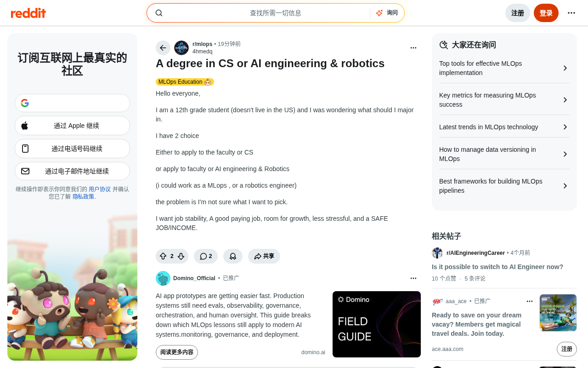Open the r/mlops community avatar
Screen dimensions: 588x368
point(181,48)
